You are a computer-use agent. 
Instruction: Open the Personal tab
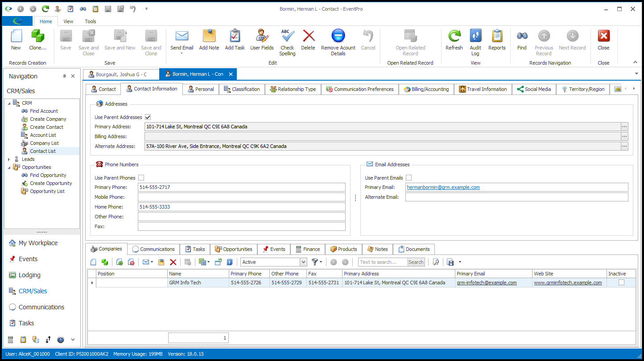click(201, 89)
